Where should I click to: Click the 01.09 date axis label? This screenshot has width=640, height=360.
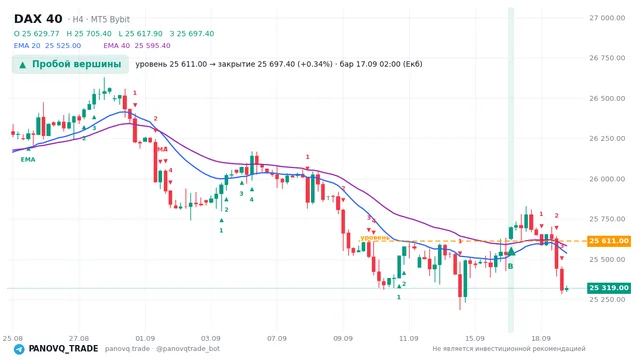(x=145, y=338)
